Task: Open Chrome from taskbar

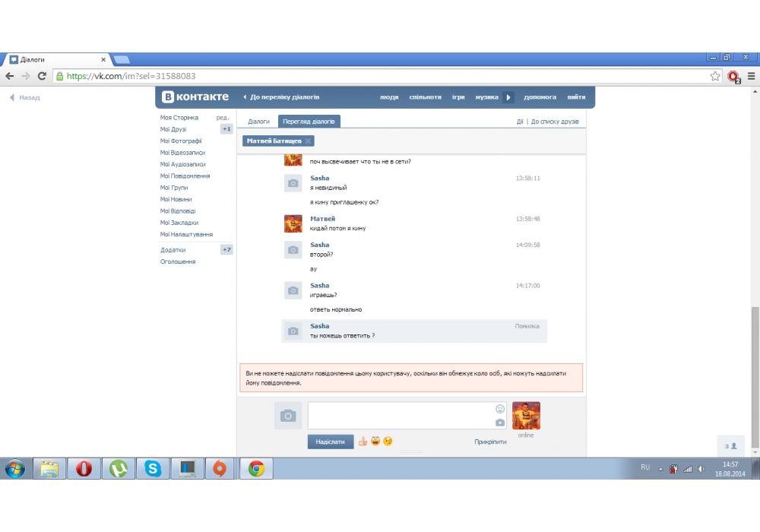Action: [x=256, y=468]
